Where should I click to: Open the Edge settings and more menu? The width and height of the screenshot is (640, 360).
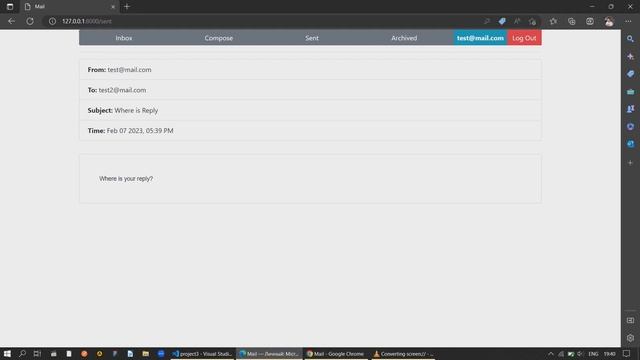pyautogui.click(x=628, y=21)
